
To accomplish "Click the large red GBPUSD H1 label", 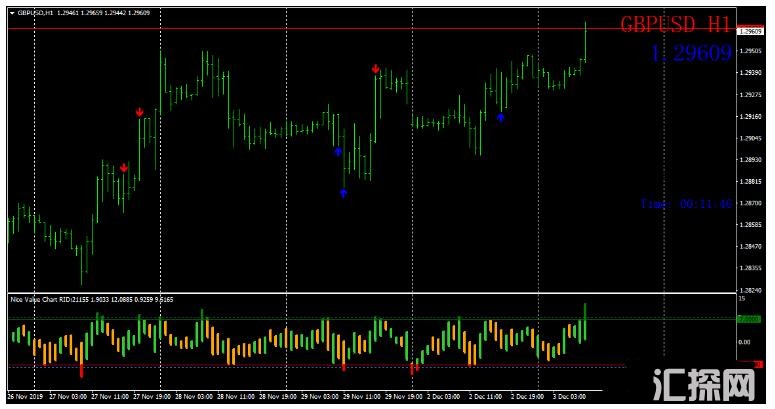I will pos(675,25).
